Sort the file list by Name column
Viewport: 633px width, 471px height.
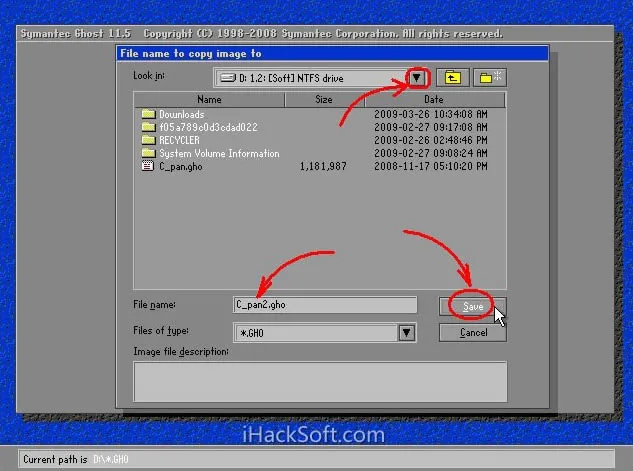coord(209,99)
